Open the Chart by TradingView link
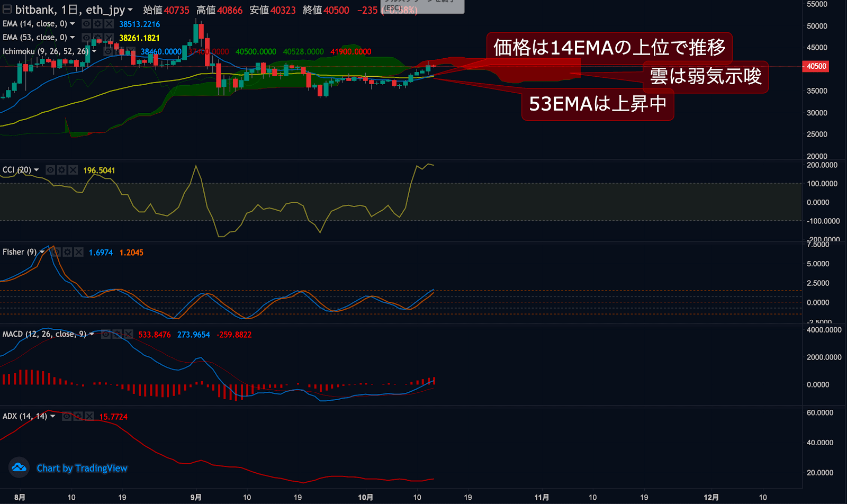 [82, 468]
